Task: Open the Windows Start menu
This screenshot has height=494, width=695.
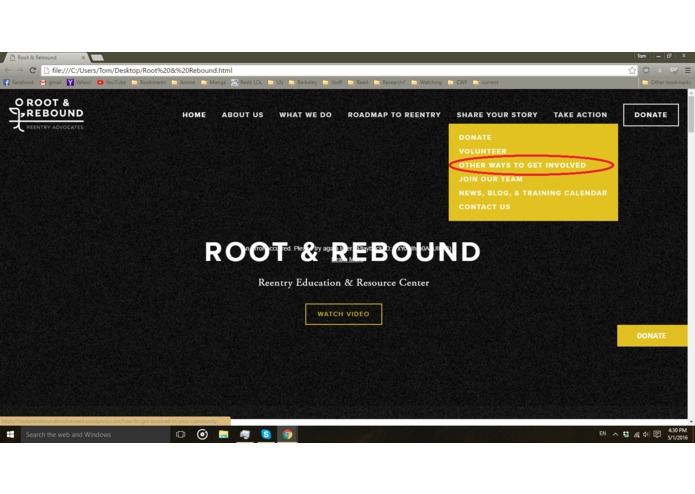Action: point(10,435)
